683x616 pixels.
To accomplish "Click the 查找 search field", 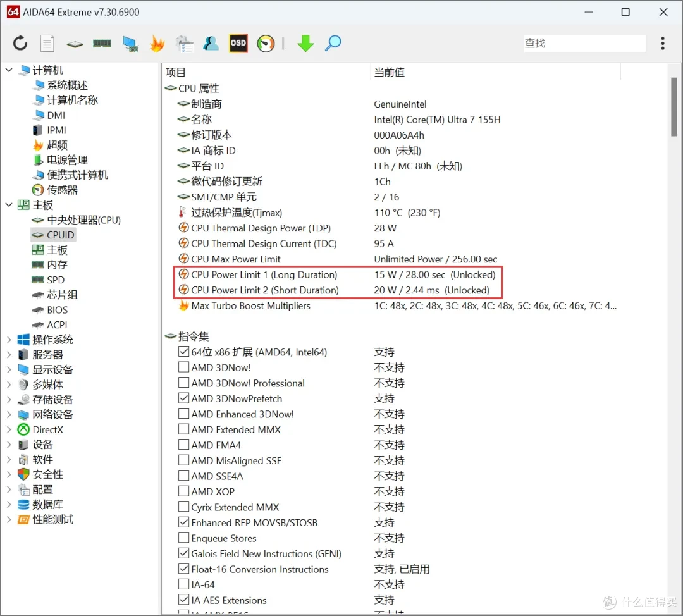I will click(584, 43).
